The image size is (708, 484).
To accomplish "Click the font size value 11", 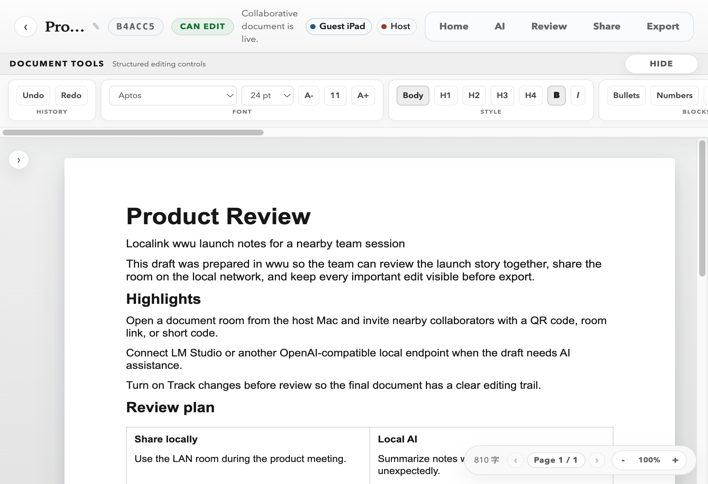I will click(335, 95).
